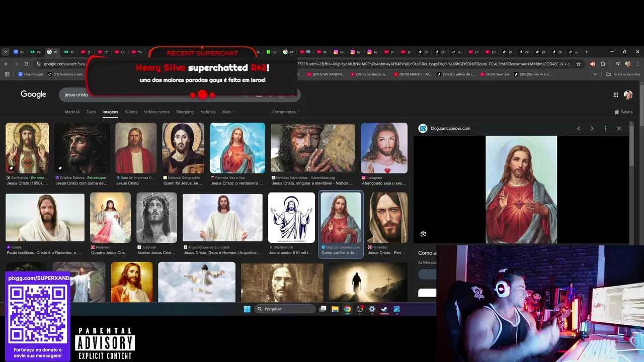Open the Chrome extensions puzzle icon
The image size is (644, 362).
coord(603,64)
